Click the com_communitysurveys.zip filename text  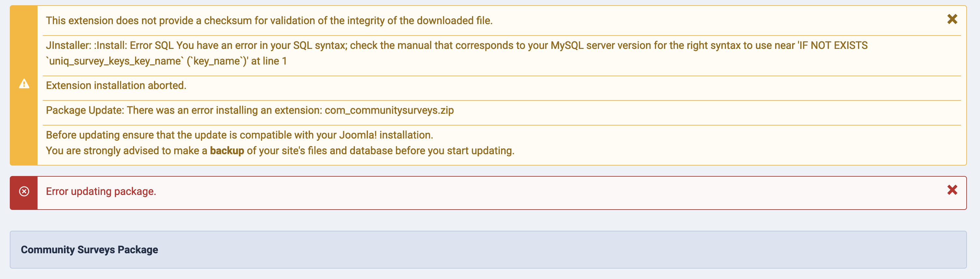389,110
